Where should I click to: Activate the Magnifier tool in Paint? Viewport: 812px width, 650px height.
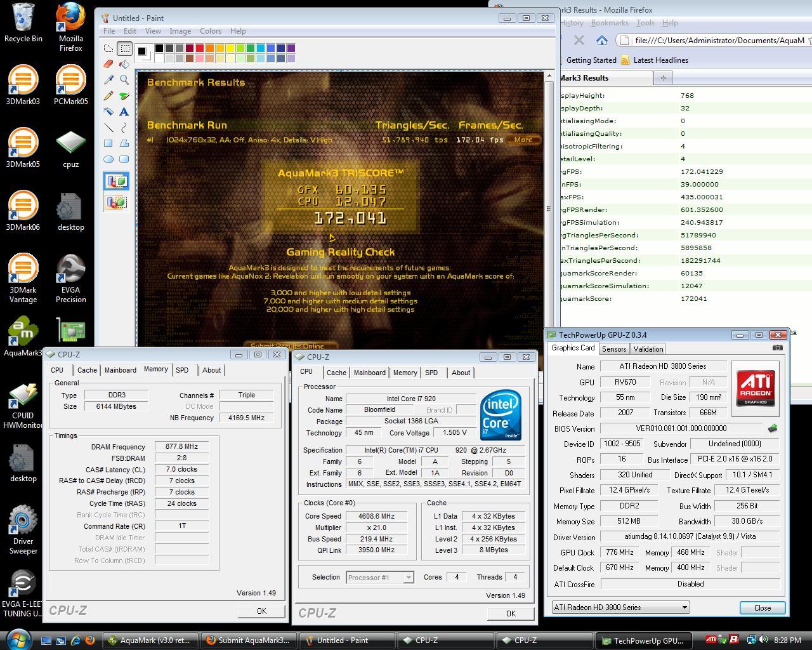coord(124,80)
